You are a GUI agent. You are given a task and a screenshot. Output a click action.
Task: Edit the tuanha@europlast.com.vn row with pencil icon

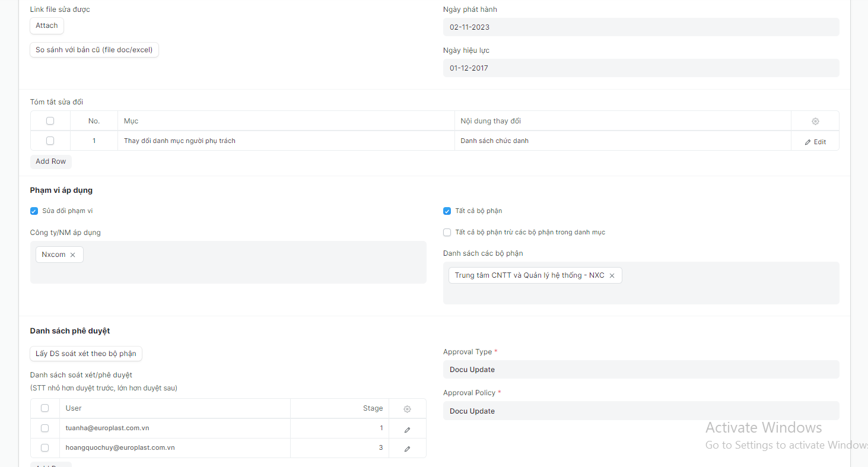coord(407,429)
